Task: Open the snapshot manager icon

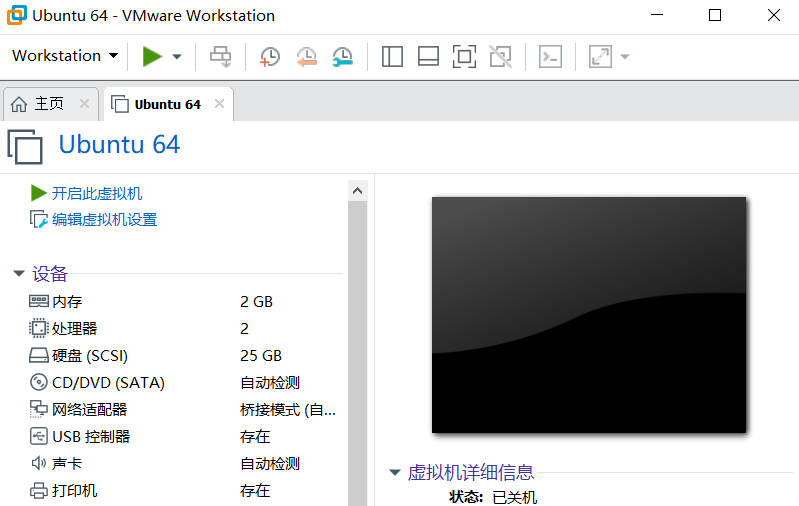Action: 342,57
